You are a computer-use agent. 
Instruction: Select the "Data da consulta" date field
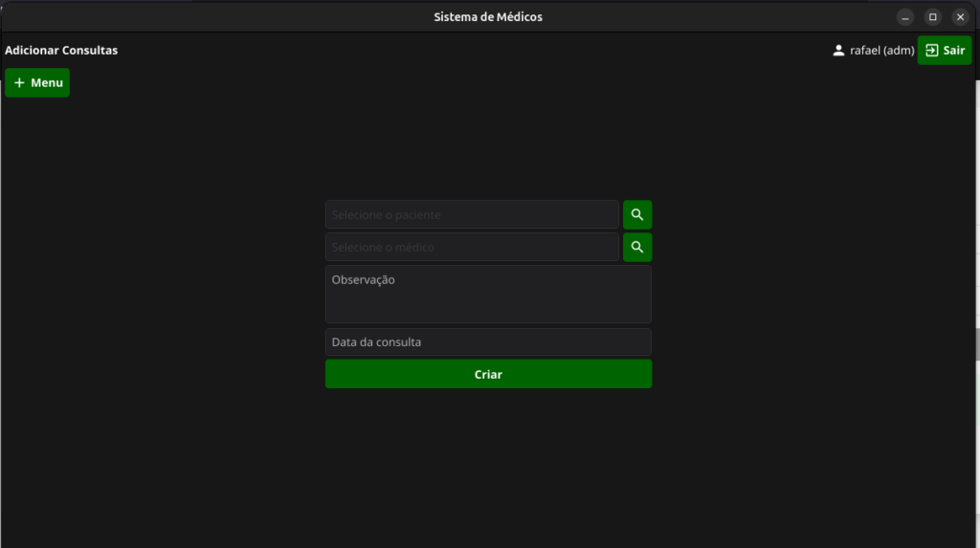tap(488, 342)
